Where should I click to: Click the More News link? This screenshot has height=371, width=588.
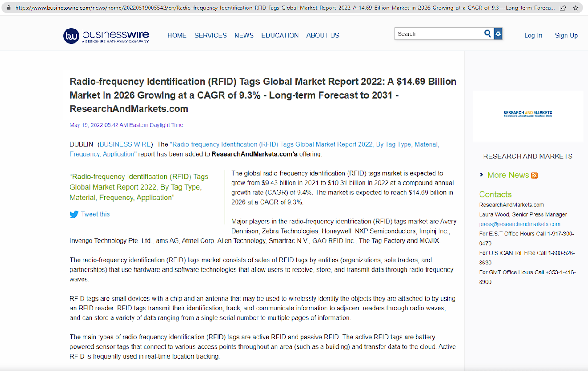(x=508, y=175)
